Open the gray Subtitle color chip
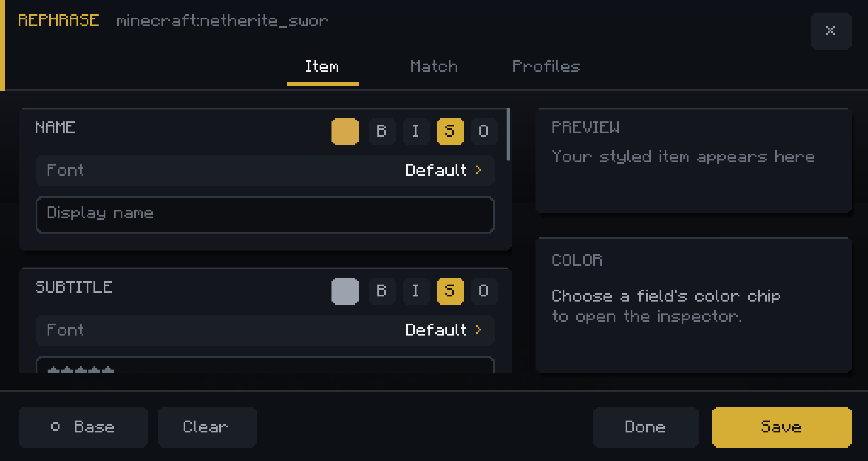 345,291
